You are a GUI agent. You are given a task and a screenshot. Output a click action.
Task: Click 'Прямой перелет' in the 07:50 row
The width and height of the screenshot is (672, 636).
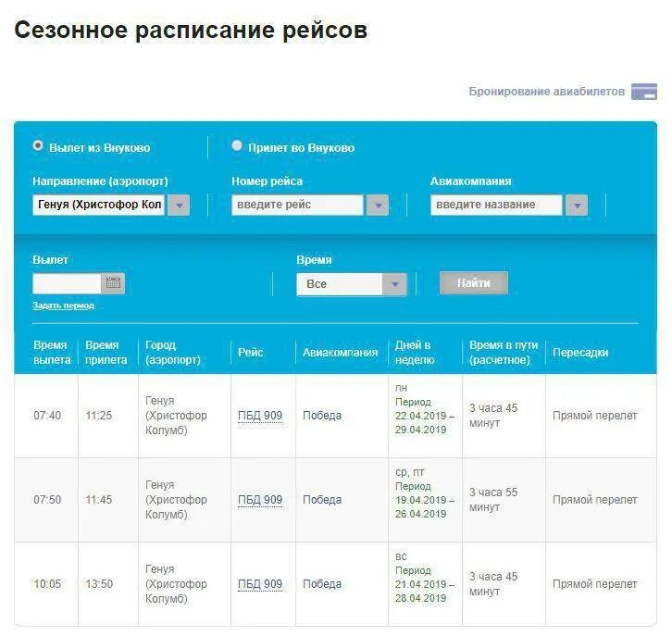[594, 500]
